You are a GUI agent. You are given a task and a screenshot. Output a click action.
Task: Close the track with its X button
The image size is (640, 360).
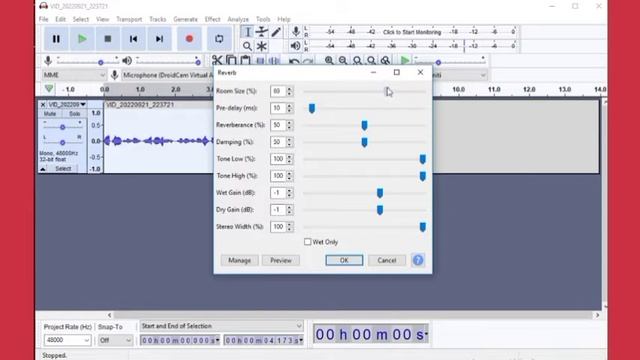point(43,104)
